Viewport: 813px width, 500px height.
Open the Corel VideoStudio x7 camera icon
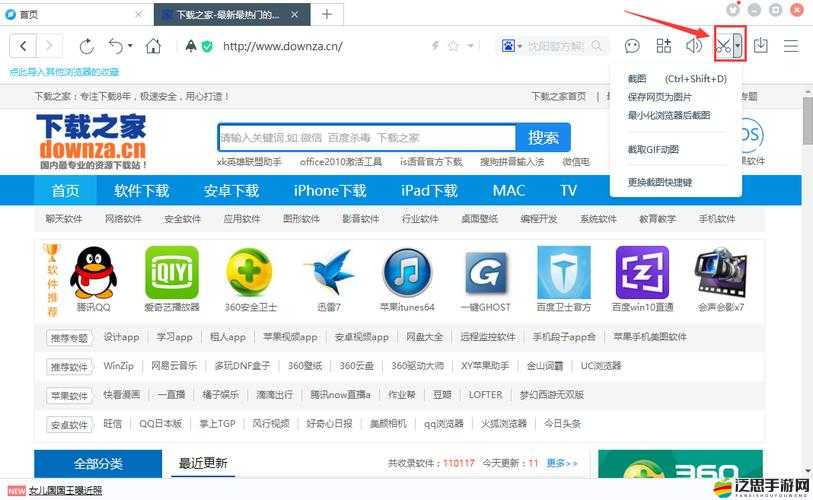pyautogui.click(x=721, y=272)
